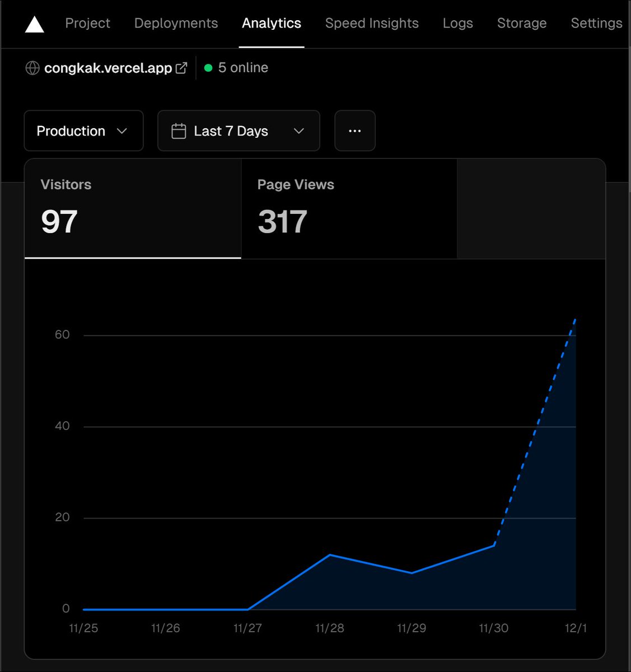Click the green online status dot
Image resolution: width=631 pixels, height=672 pixels.
tap(208, 68)
